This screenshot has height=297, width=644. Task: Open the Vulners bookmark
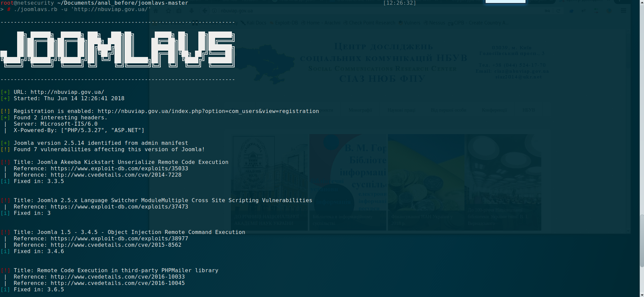(409, 23)
